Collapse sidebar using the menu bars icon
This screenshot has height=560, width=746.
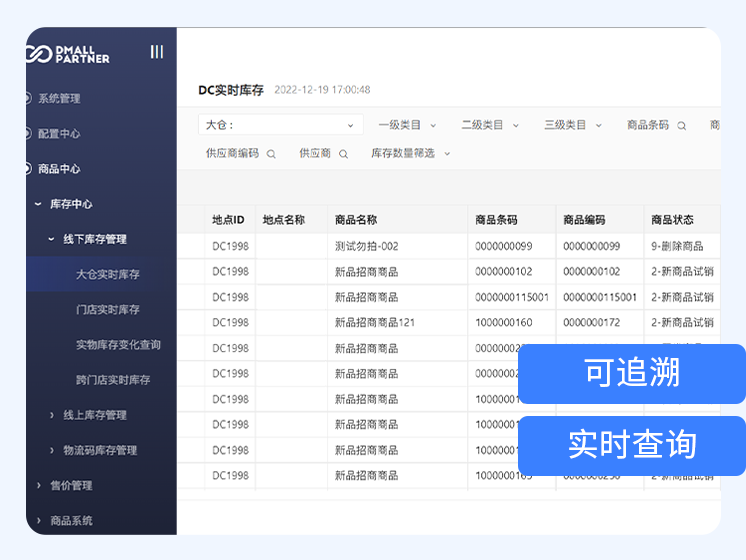pos(156,52)
